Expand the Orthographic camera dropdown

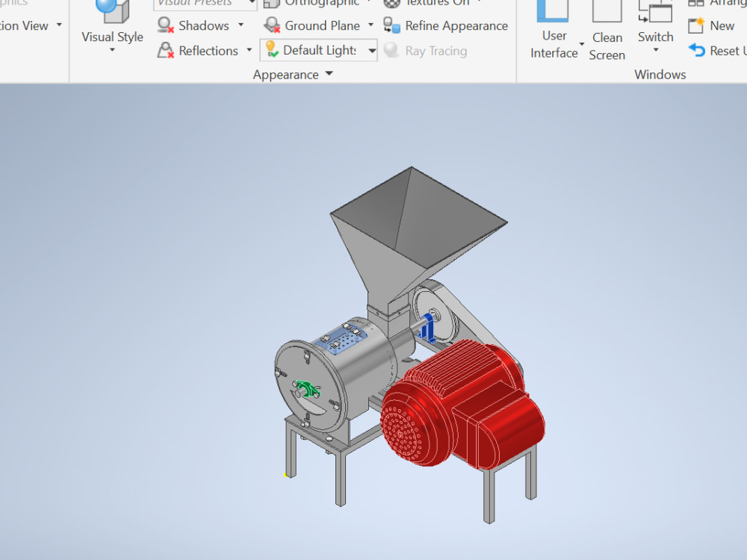pos(369,3)
